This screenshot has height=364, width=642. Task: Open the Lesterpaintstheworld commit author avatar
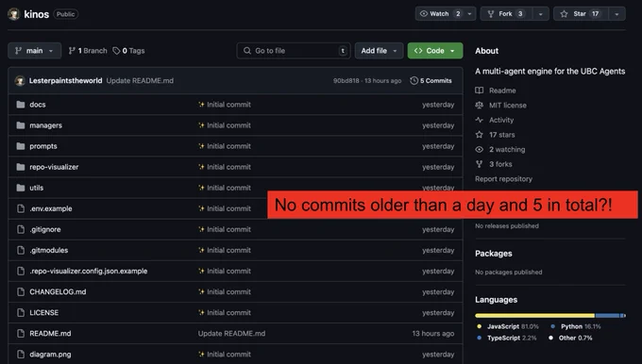[20, 81]
